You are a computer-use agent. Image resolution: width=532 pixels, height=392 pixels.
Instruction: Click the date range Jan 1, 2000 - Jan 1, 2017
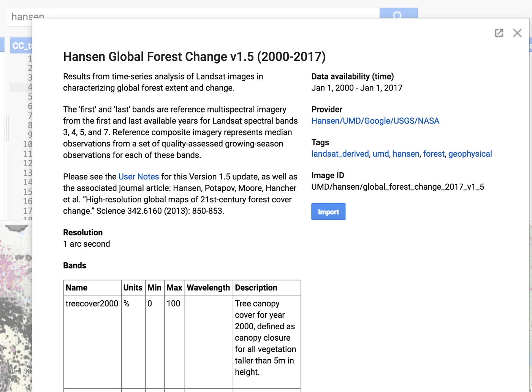(357, 88)
